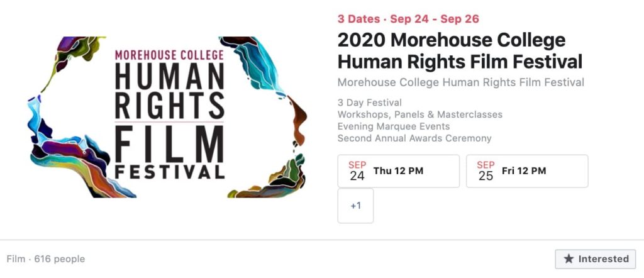Image resolution: width=644 pixels, height=278 pixels.
Task: Click the right colorful face profile artwork
Action: (x=267, y=117)
